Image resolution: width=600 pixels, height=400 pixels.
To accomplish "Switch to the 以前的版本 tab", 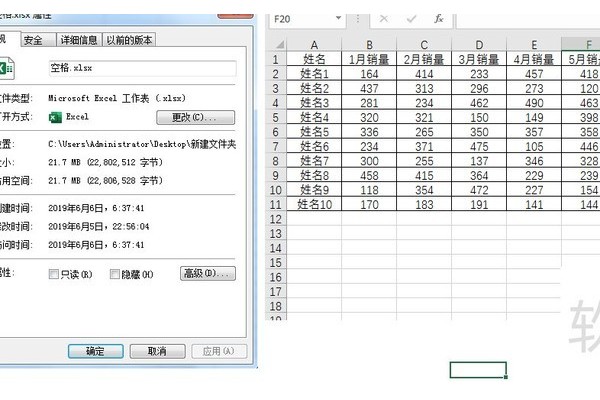I will click(129, 40).
